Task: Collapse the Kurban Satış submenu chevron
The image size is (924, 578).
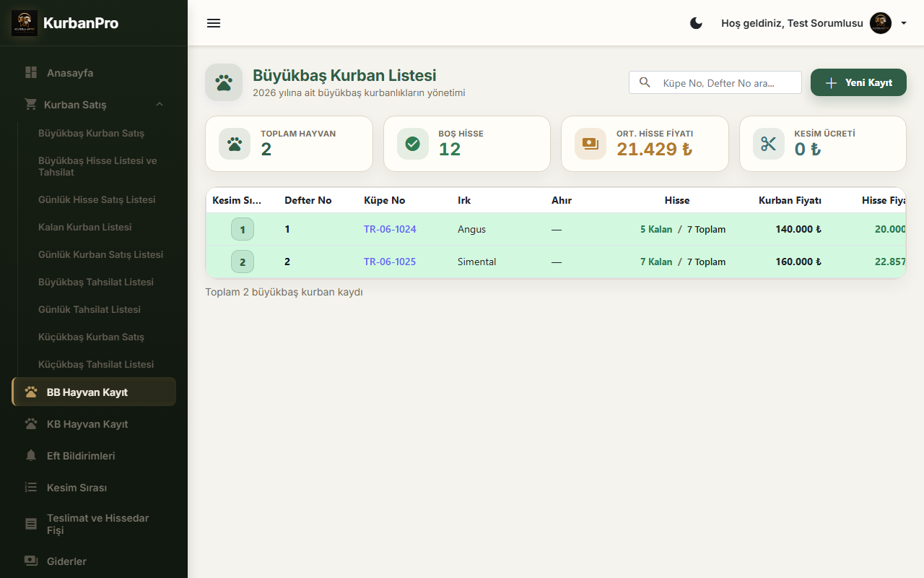Action: tap(160, 104)
